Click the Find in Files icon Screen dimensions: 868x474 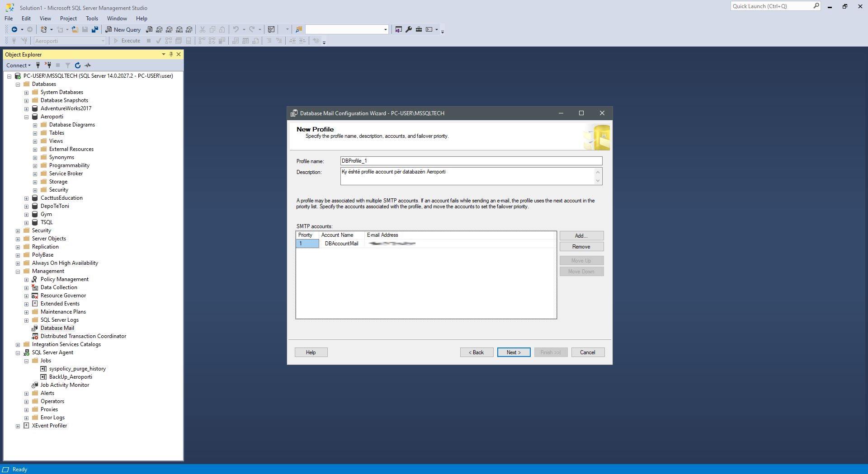[299, 29]
